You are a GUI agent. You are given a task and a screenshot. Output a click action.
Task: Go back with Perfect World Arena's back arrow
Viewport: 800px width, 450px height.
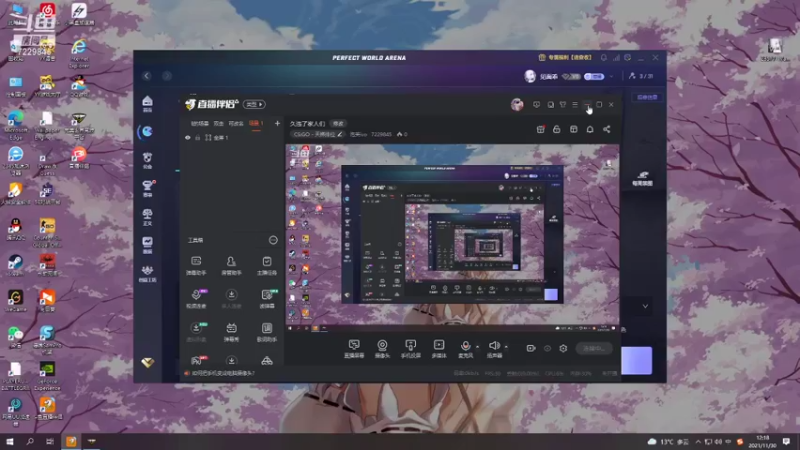[x=147, y=76]
